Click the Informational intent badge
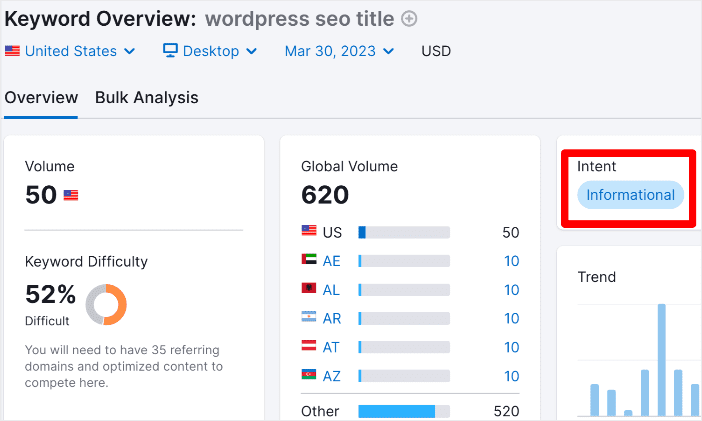 (630, 195)
